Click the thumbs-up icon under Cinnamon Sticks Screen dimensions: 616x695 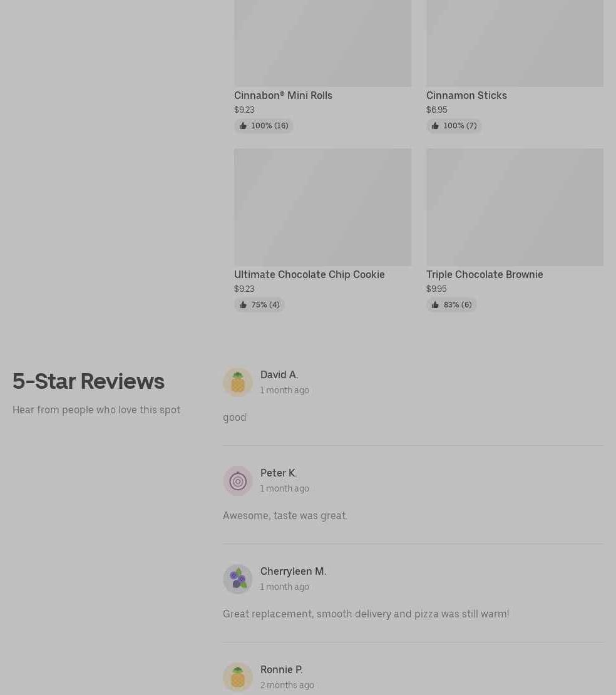click(x=435, y=126)
